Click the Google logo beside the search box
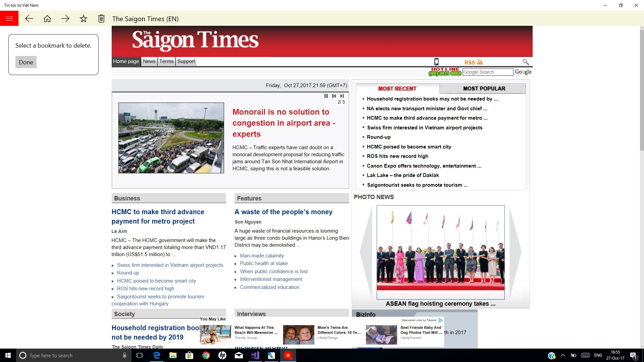This screenshot has width=644, height=362. [x=523, y=72]
